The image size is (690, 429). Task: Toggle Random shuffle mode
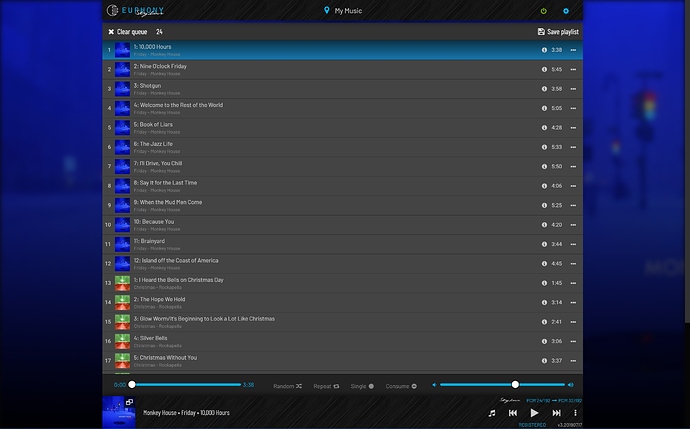point(288,386)
